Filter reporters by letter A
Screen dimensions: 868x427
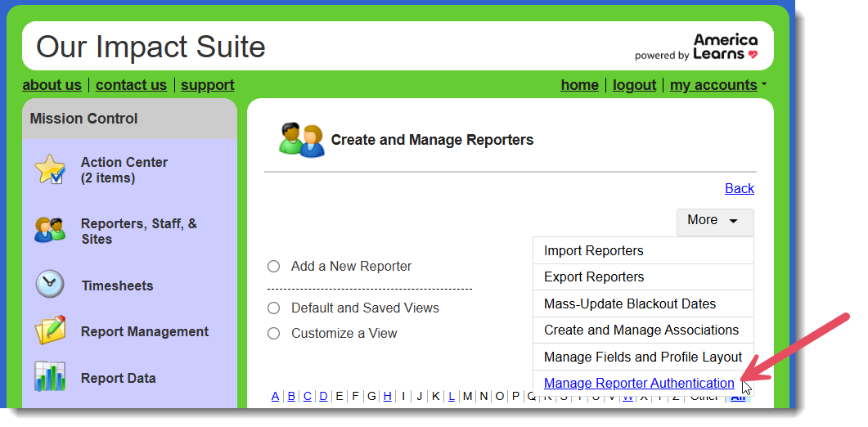275,396
